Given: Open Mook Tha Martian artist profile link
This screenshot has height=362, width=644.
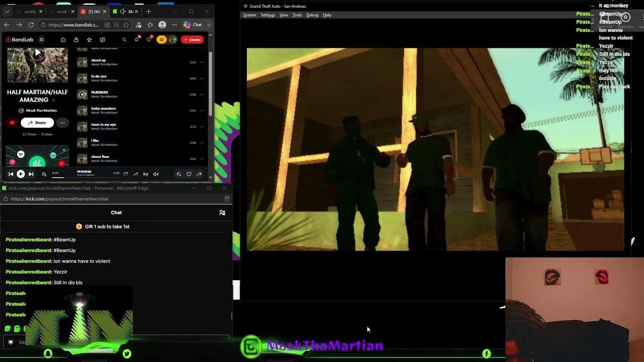Looking at the screenshot, I should (41, 111).
